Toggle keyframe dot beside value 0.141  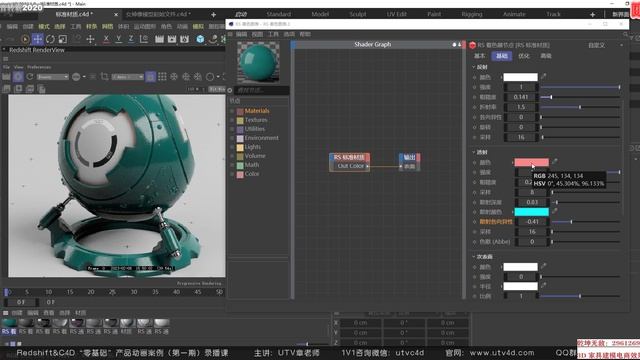click(x=474, y=97)
